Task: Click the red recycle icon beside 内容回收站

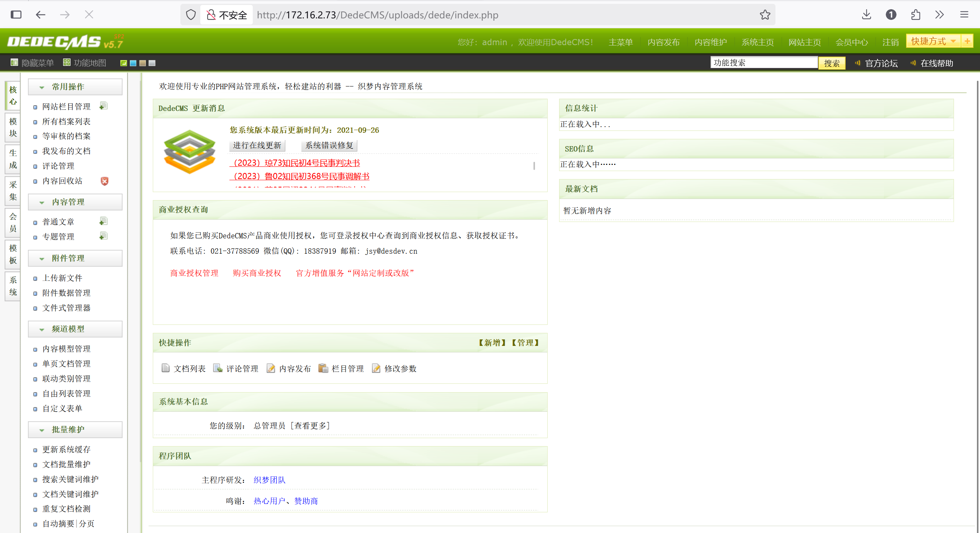Action: tap(105, 181)
